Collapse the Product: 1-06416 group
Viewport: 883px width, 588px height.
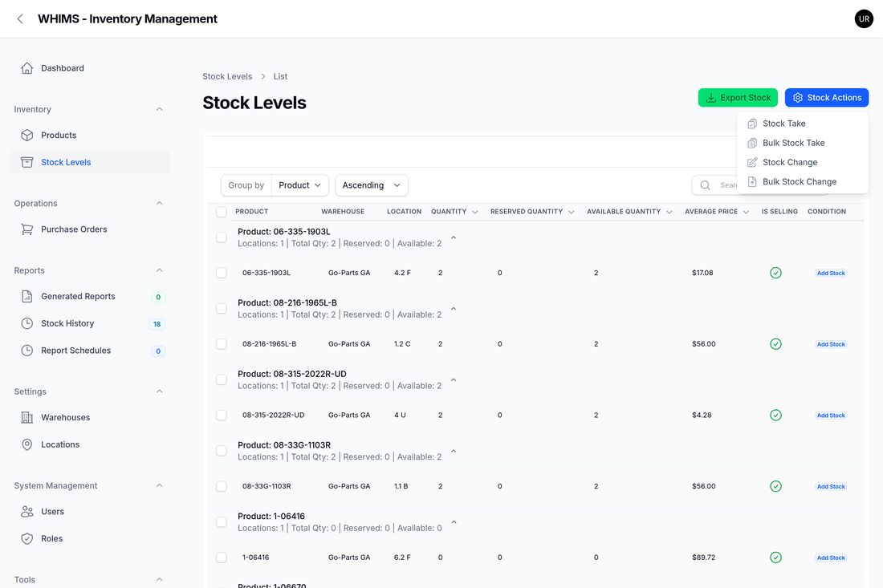coord(454,522)
